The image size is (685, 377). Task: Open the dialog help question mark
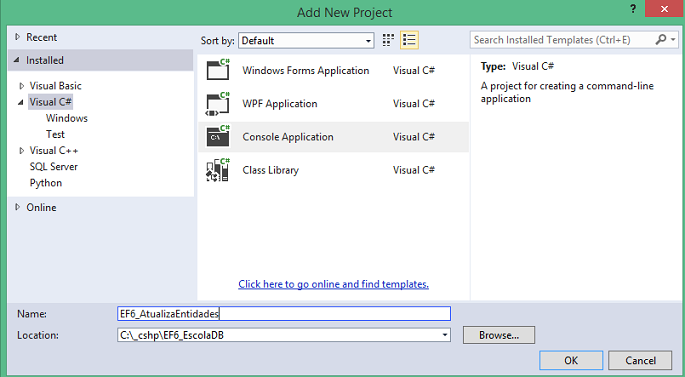(633, 9)
